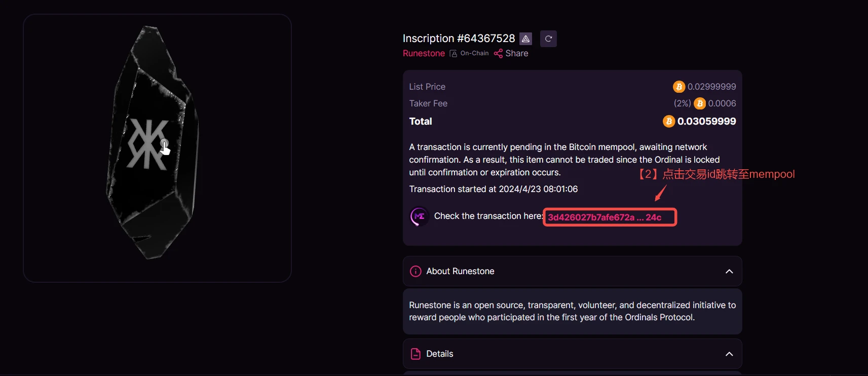Click the document icon beside Details

click(x=416, y=354)
